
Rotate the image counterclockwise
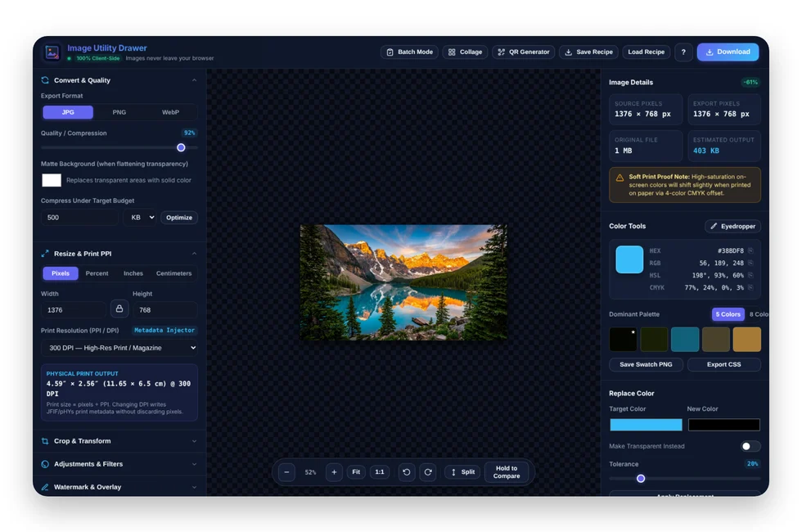[x=407, y=472]
